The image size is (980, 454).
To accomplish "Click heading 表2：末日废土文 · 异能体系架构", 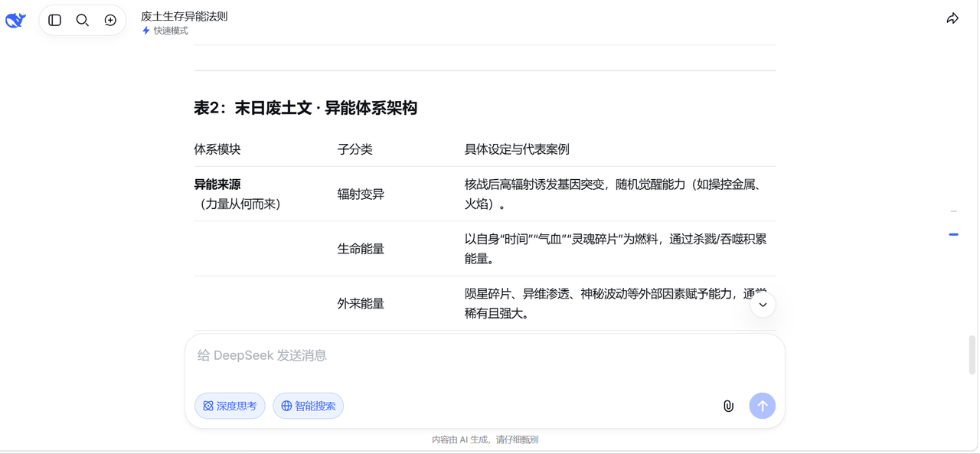I will pyautogui.click(x=305, y=108).
